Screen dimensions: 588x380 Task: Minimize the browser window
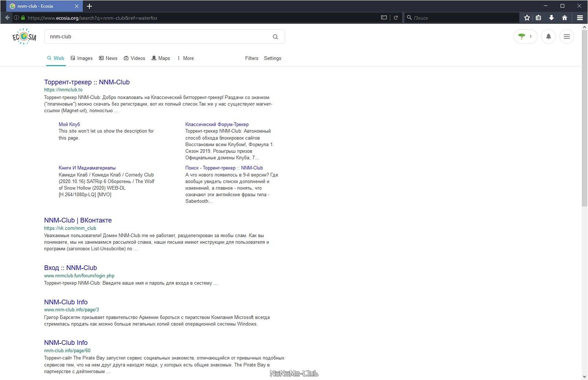click(546, 6)
